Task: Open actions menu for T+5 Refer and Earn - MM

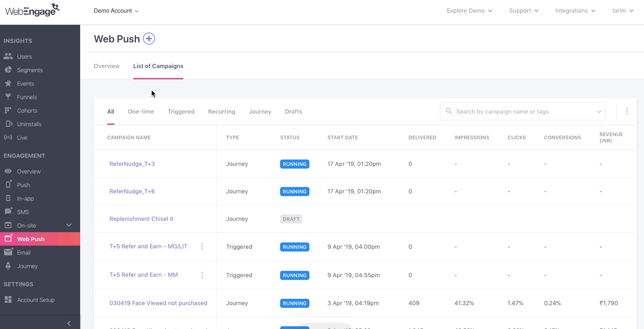Action: click(x=202, y=275)
